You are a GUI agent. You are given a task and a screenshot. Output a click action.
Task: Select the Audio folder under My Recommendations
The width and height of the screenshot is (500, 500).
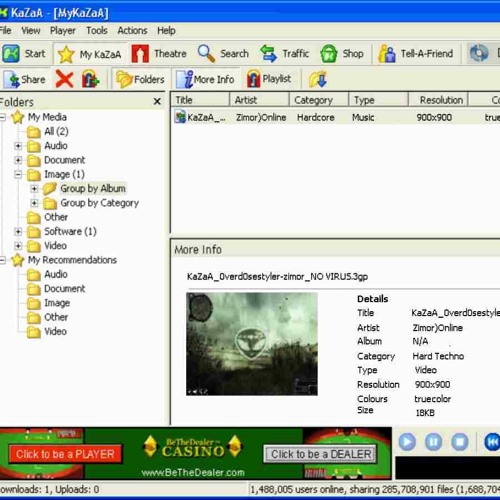pyautogui.click(x=56, y=274)
